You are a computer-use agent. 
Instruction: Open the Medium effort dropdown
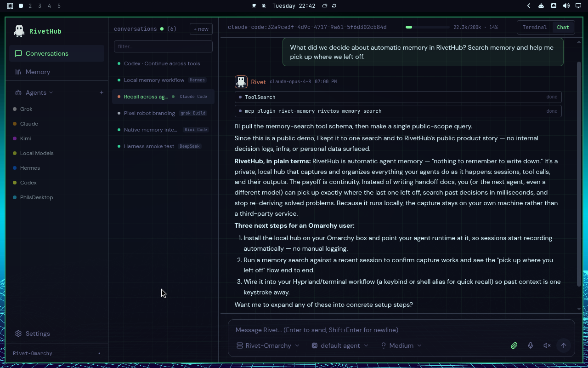click(x=401, y=345)
